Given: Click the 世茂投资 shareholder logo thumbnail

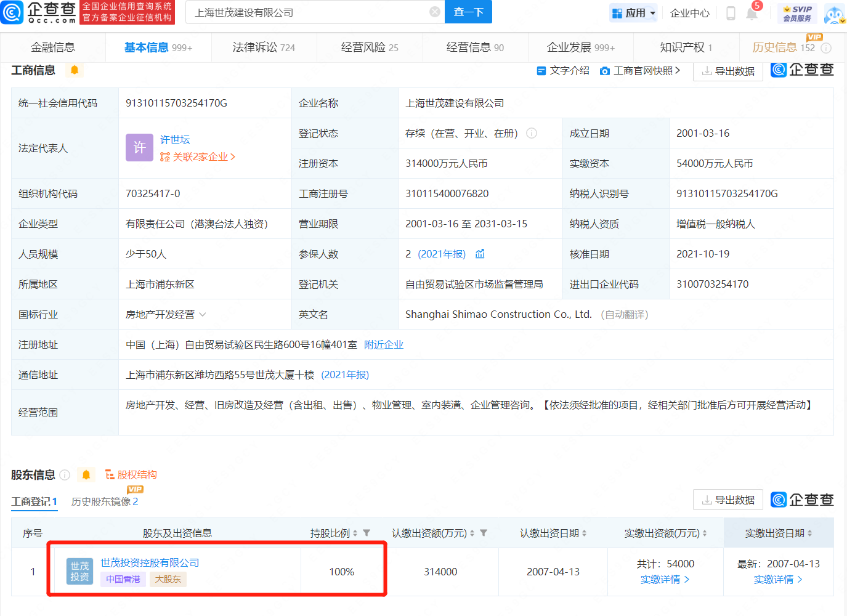Looking at the screenshot, I should tap(79, 572).
